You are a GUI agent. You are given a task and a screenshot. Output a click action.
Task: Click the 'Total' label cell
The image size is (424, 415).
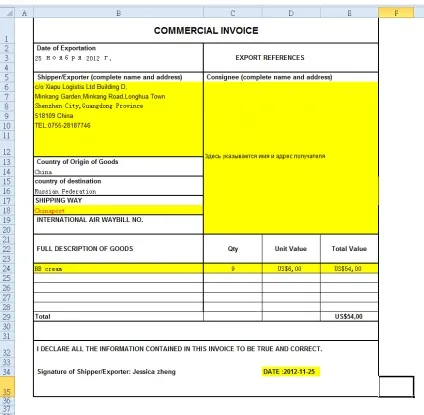(x=118, y=317)
